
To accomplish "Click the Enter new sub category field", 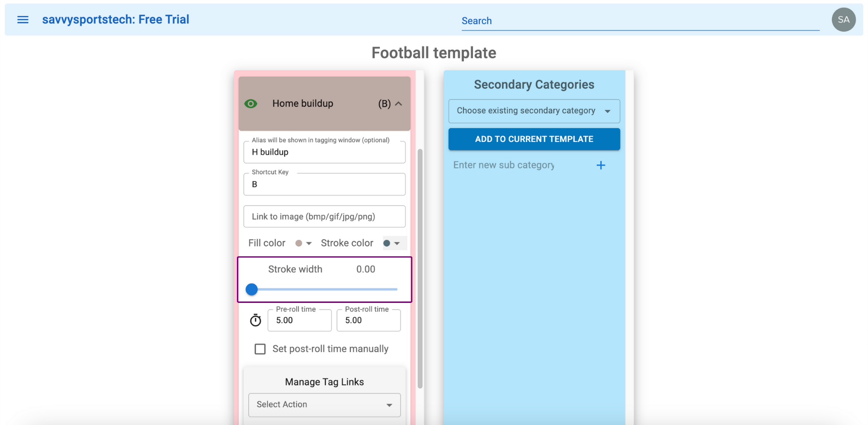I will (x=520, y=165).
